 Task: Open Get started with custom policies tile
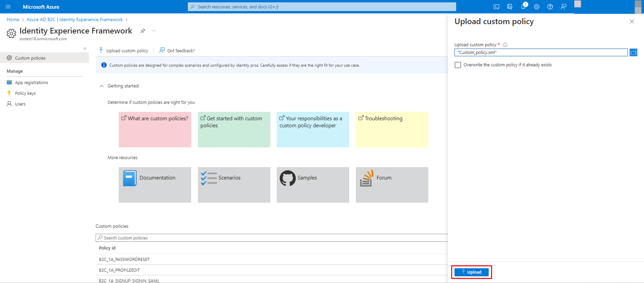pyautogui.click(x=234, y=129)
